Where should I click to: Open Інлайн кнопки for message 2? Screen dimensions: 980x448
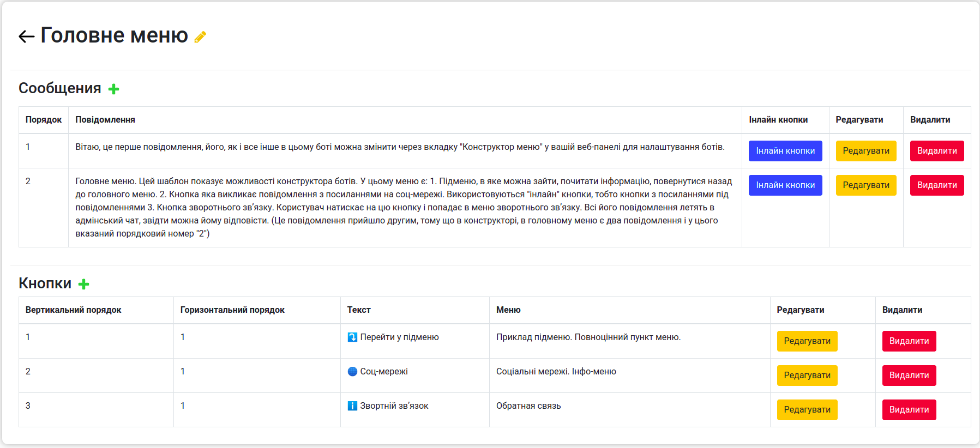pos(785,185)
